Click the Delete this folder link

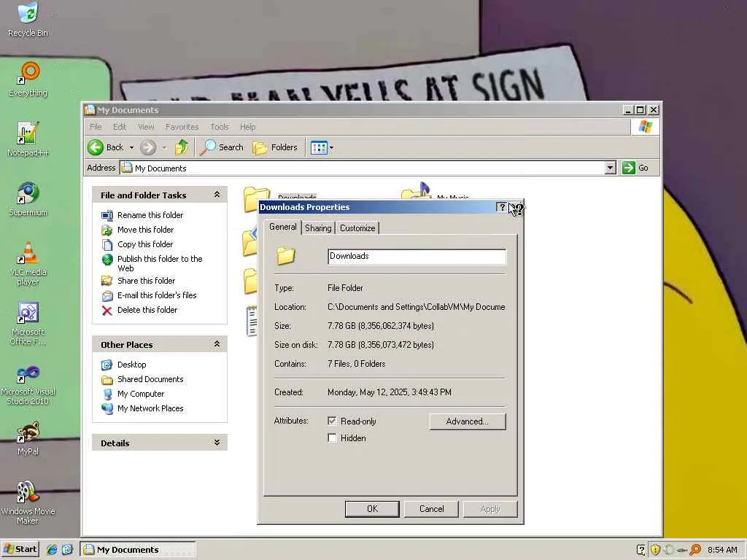147,310
